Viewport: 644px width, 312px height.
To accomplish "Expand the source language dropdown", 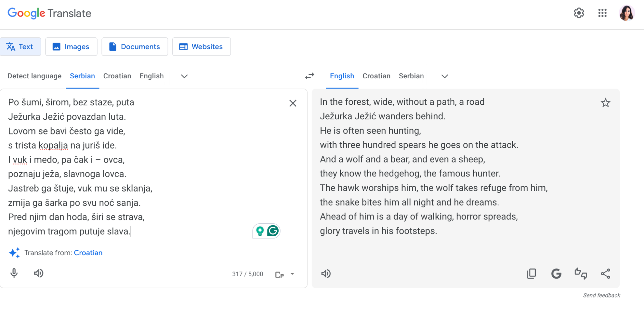I will coord(184,76).
